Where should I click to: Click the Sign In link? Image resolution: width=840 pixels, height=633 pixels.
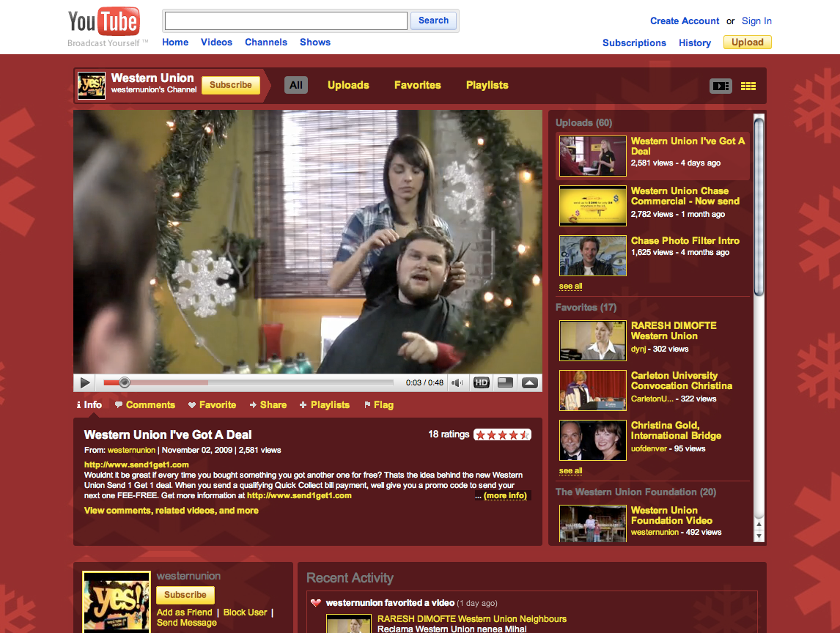pos(756,21)
